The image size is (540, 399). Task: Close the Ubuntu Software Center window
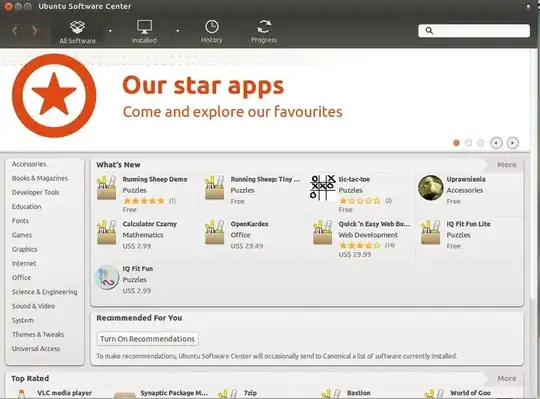[x=8, y=7]
